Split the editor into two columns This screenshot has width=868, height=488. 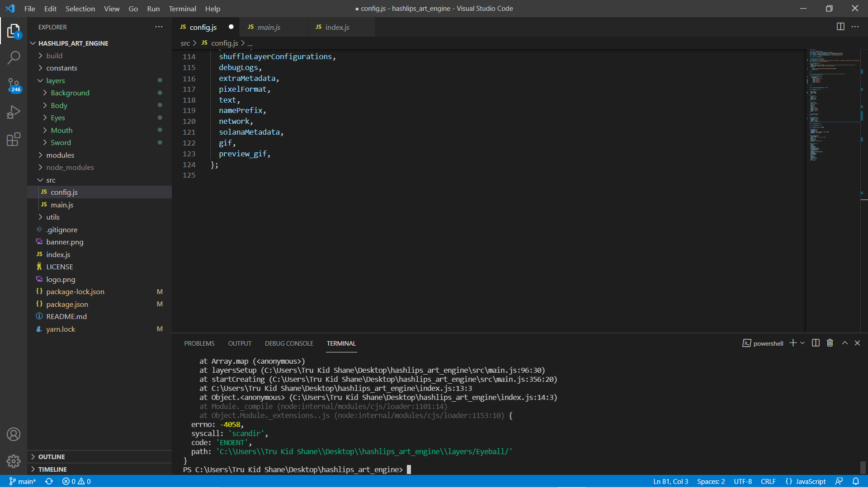point(840,27)
